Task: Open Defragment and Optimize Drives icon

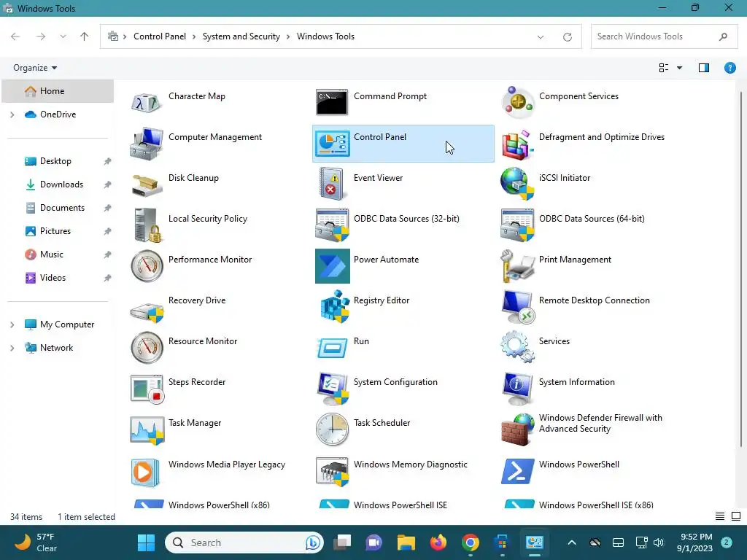Action: pos(518,144)
